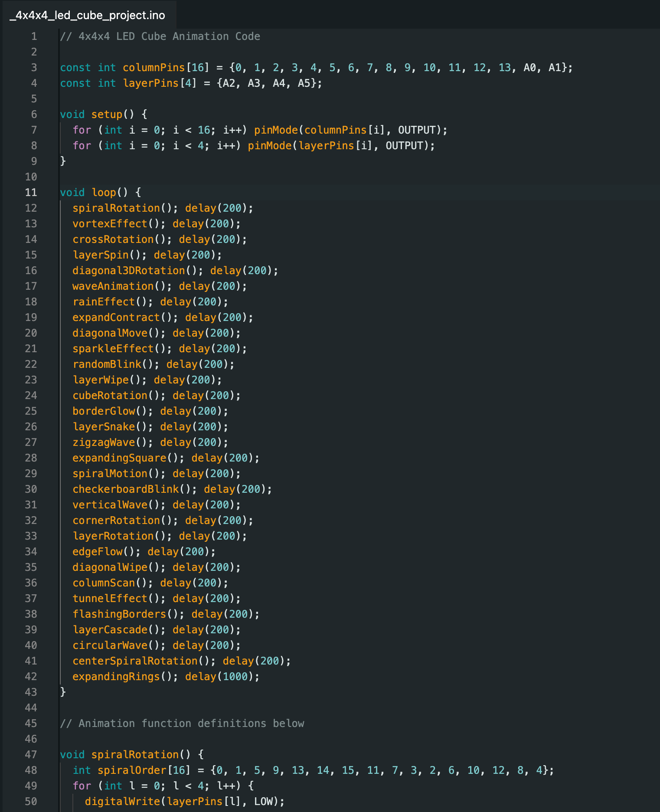Click 'loop' in the void loop() line

click(104, 193)
